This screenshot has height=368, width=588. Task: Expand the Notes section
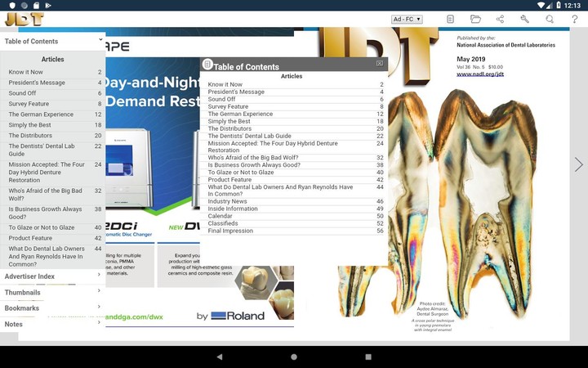[52, 324]
